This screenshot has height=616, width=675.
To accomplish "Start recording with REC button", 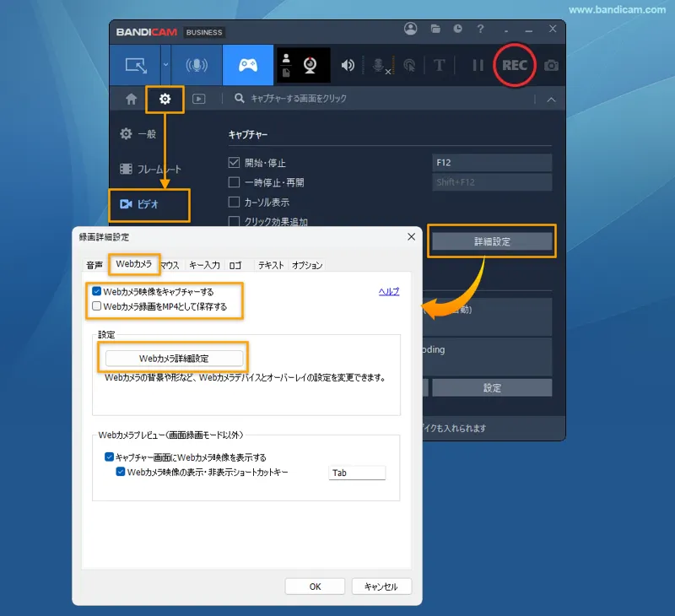I will click(x=515, y=65).
